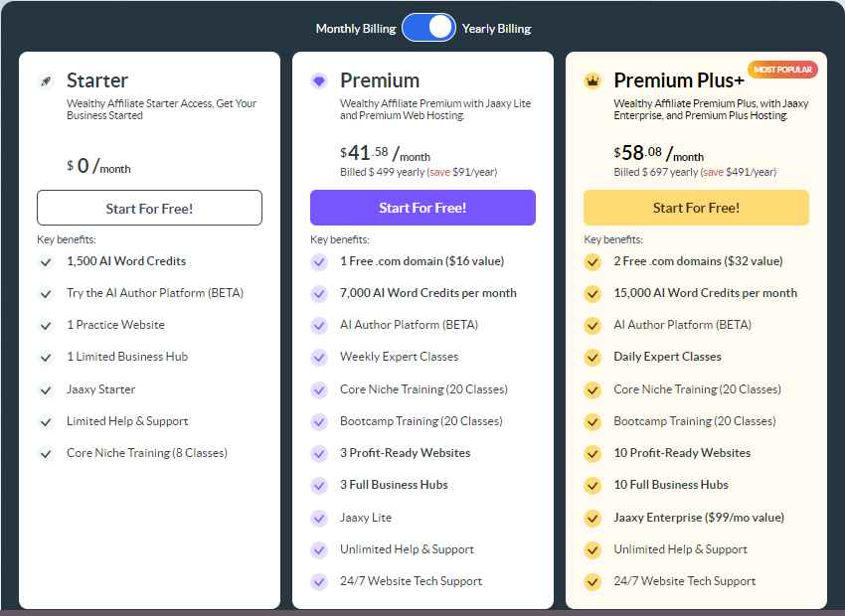
Task: Click the checkmark beside 2 Free .com domains
Action: pos(593,260)
